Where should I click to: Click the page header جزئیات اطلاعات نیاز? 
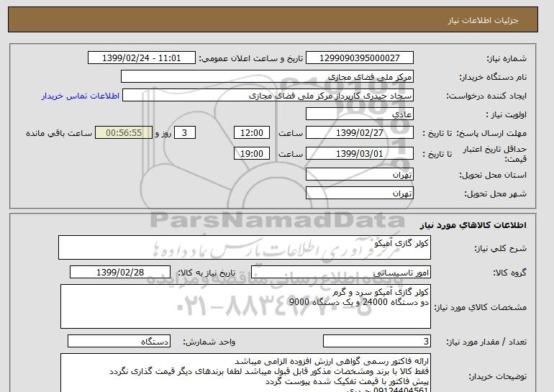pyautogui.click(x=483, y=20)
